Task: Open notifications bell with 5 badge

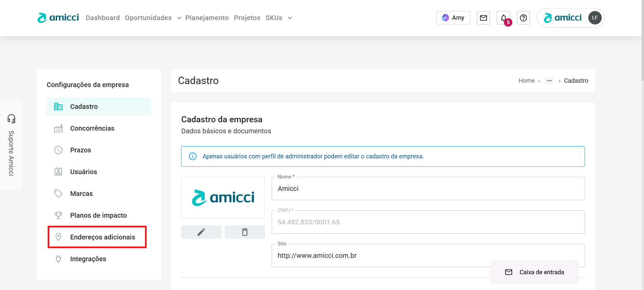Action: click(503, 18)
